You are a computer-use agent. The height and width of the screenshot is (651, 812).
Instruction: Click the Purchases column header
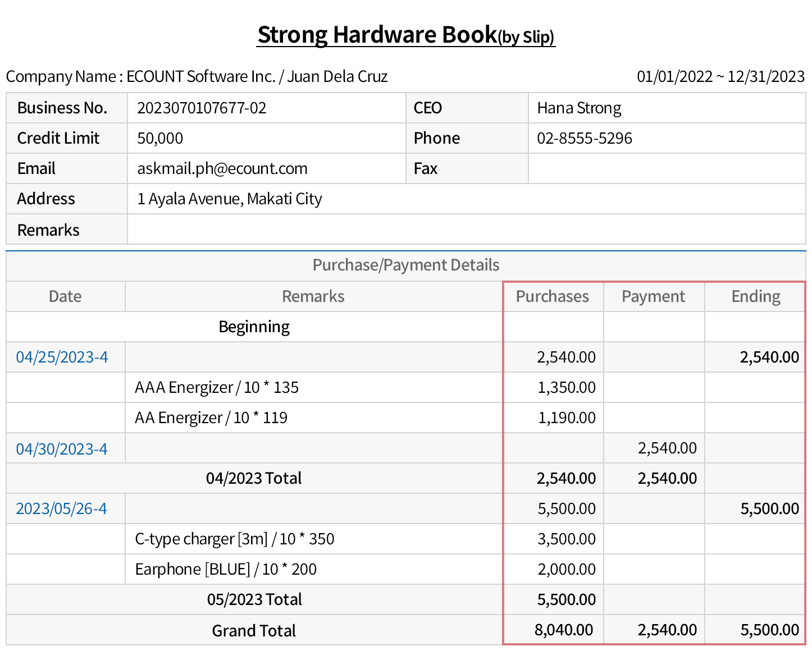(x=553, y=297)
